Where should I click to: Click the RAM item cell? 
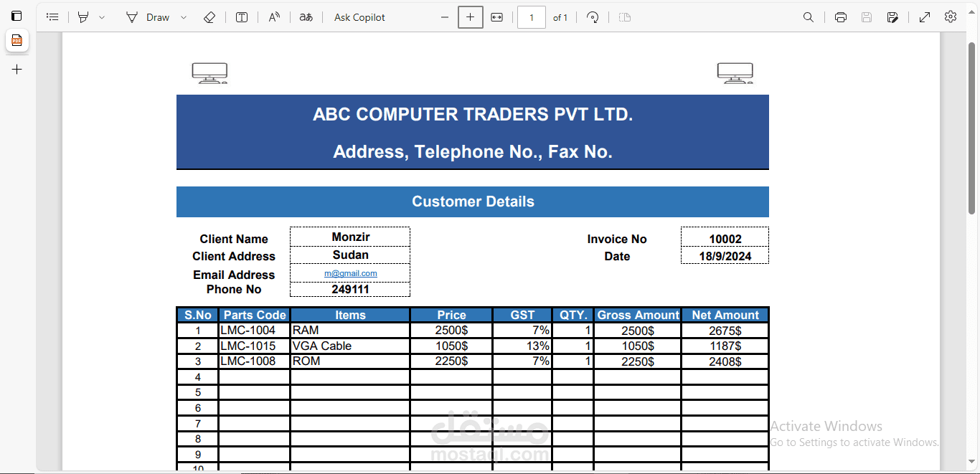coord(350,331)
